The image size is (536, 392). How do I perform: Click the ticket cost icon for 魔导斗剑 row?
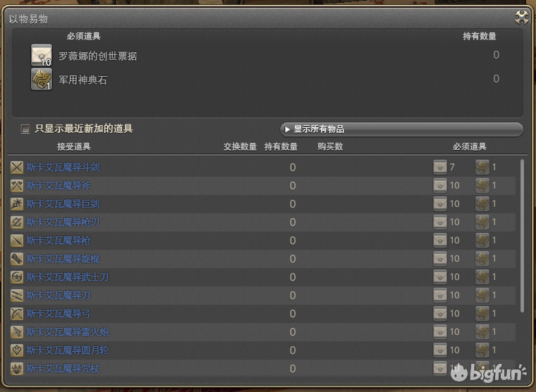(440, 168)
